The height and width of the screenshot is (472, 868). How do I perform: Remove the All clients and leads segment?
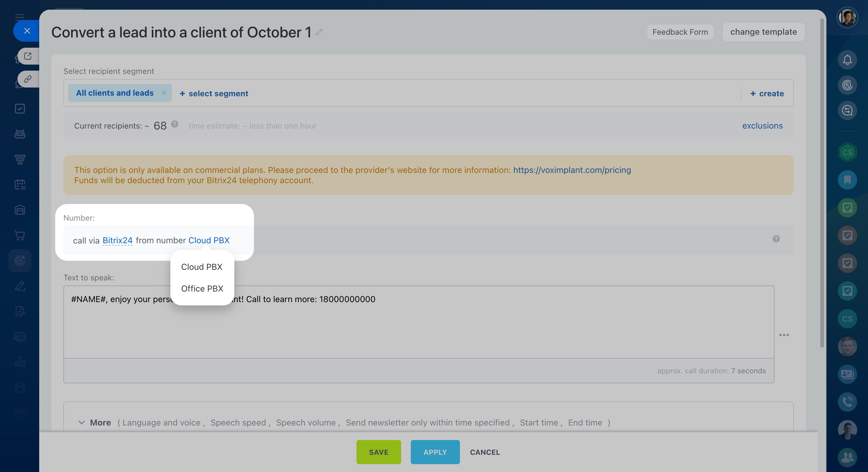[x=164, y=93]
